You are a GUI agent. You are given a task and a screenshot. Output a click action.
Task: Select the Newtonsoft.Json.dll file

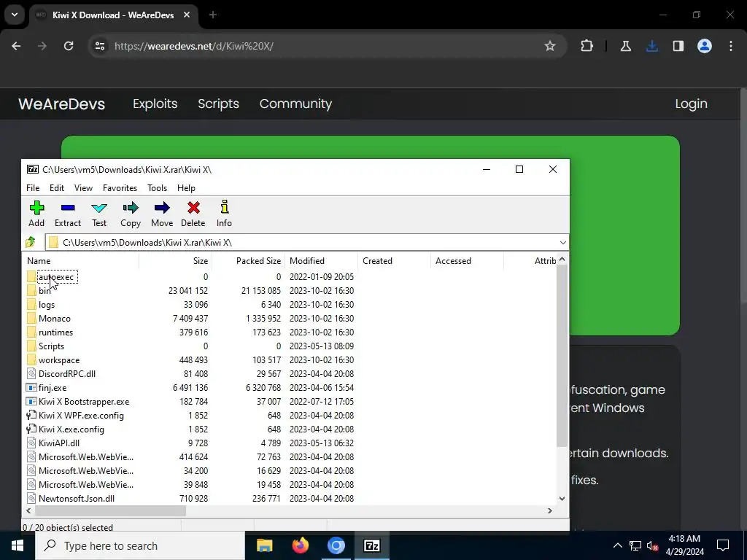[x=289, y=499]
